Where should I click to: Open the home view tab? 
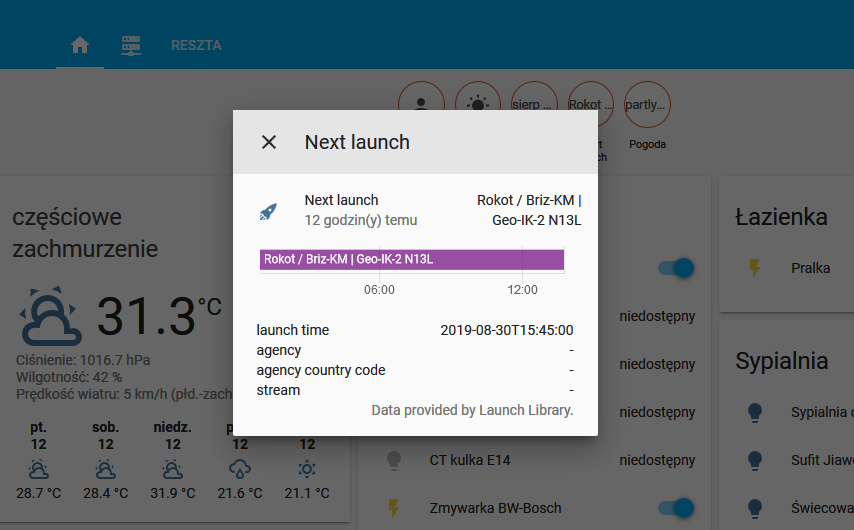(80, 45)
